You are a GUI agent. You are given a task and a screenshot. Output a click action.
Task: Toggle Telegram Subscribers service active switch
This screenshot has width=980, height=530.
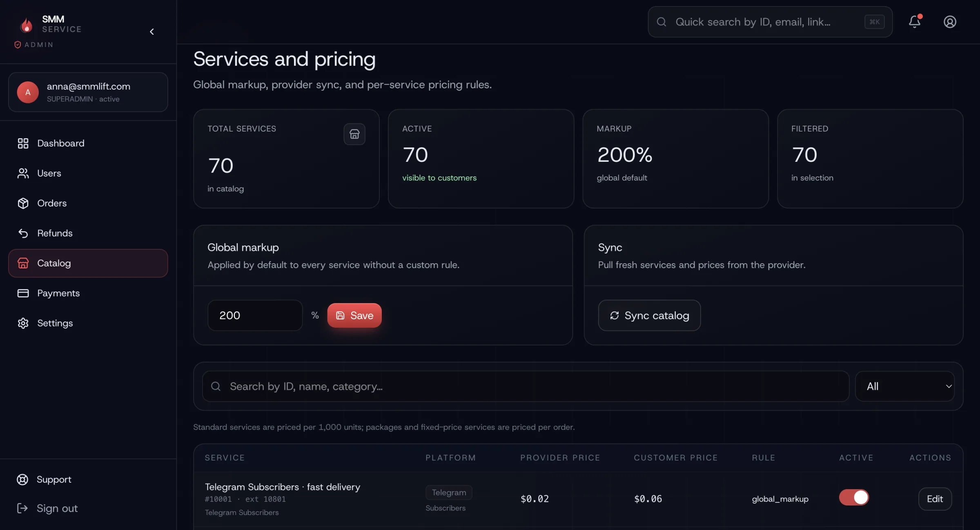click(854, 497)
